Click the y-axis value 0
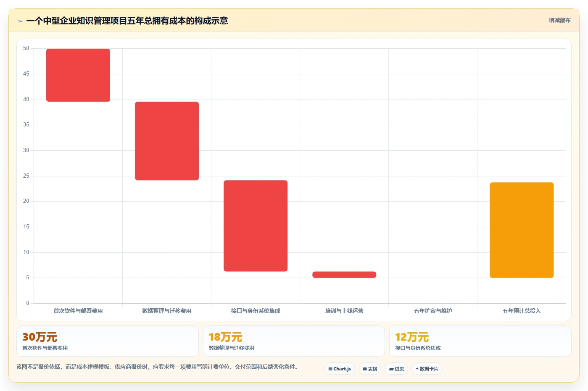Image resolution: width=588 pixels, height=391 pixels. (x=28, y=303)
